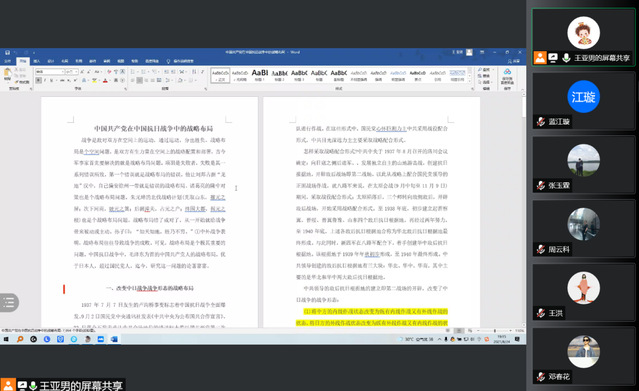Open the font size dropdown
This screenshot has height=391, width=639.
click(x=76, y=72)
